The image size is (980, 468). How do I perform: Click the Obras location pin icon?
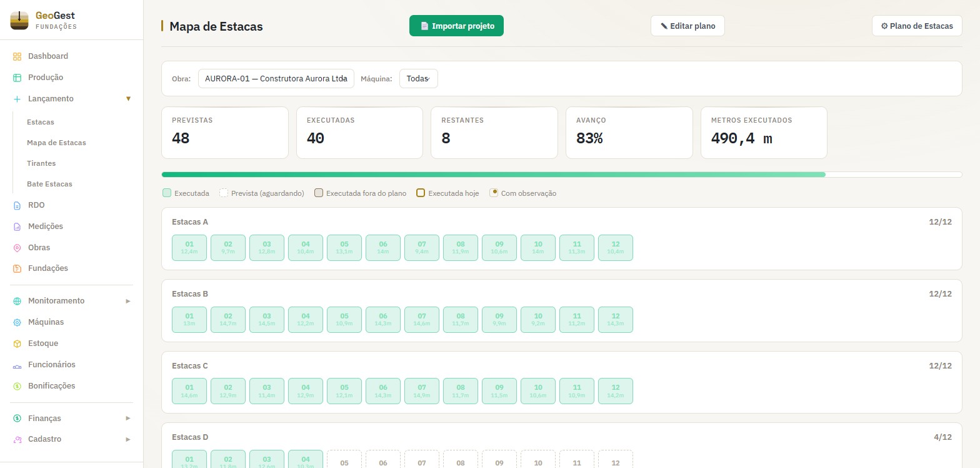[x=17, y=248]
